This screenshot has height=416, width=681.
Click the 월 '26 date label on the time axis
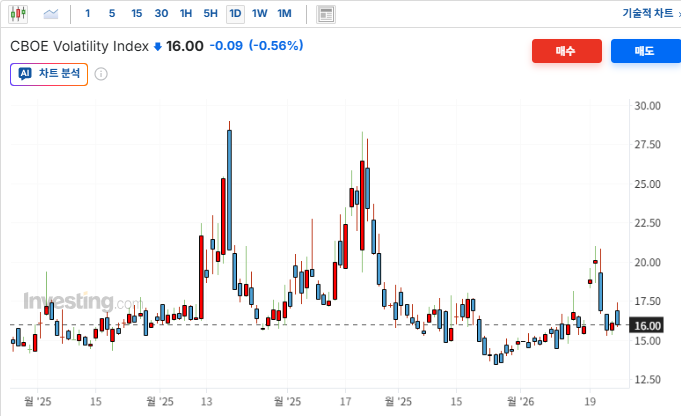point(520,401)
